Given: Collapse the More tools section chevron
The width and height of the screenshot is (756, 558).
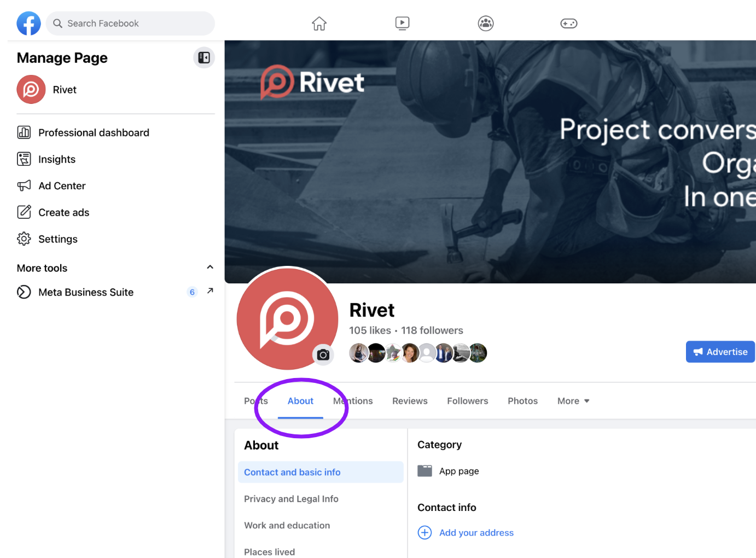Looking at the screenshot, I should [x=210, y=267].
